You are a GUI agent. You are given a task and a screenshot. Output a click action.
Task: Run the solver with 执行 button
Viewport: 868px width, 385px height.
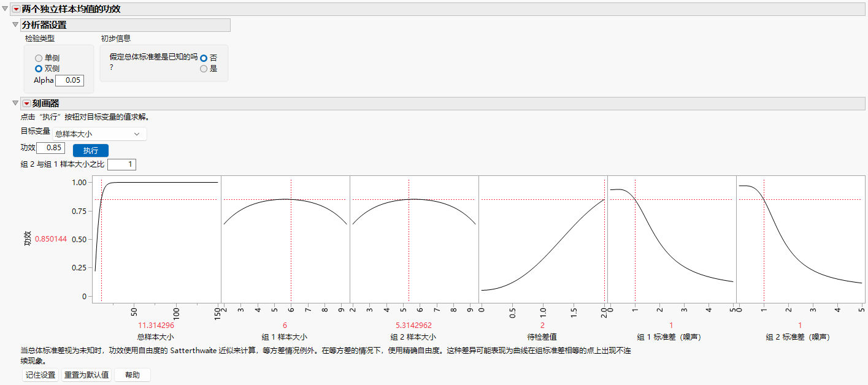pos(91,150)
